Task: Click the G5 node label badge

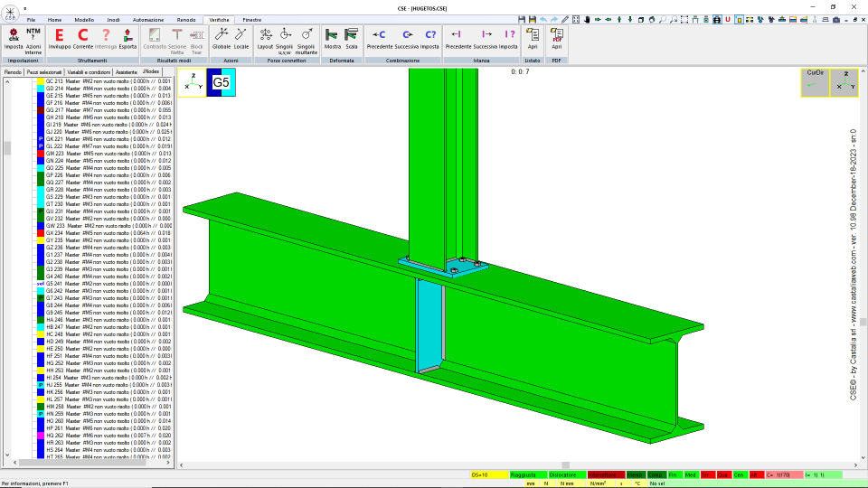Action: tap(221, 82)
